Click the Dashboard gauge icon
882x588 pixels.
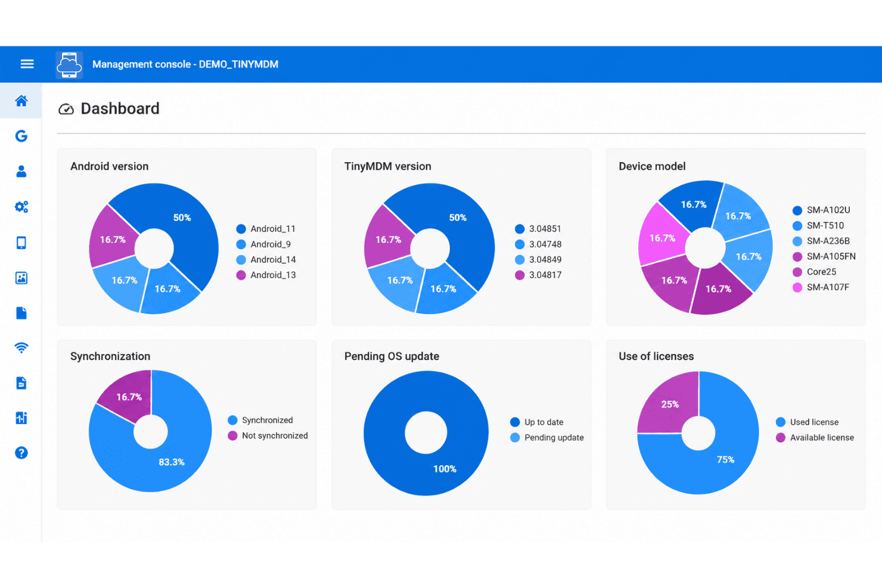coord(66,109)
